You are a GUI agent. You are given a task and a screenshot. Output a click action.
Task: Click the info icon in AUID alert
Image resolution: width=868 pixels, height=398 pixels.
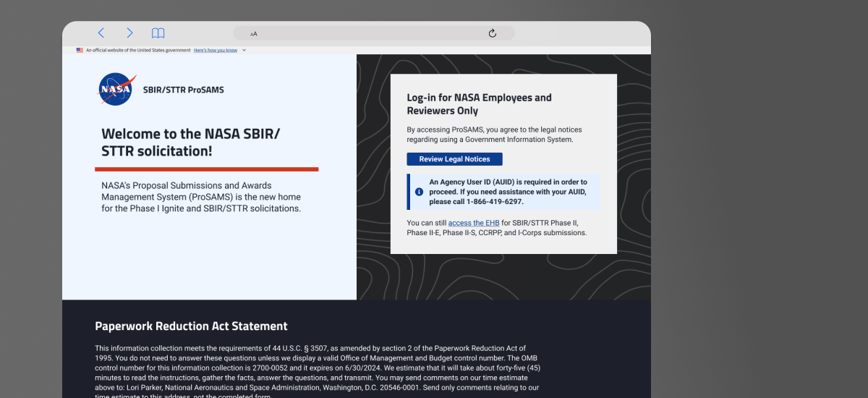419,192
